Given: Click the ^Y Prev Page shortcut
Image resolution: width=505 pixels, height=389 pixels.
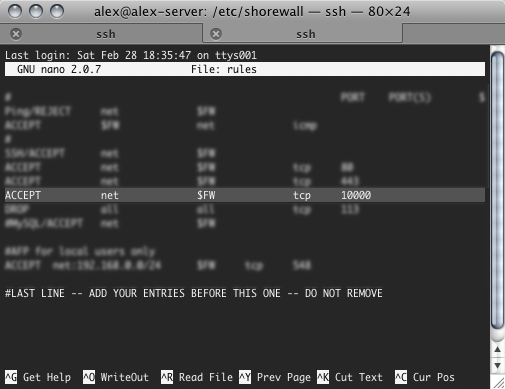Looking at the screenshot, I should click(275, 377).
